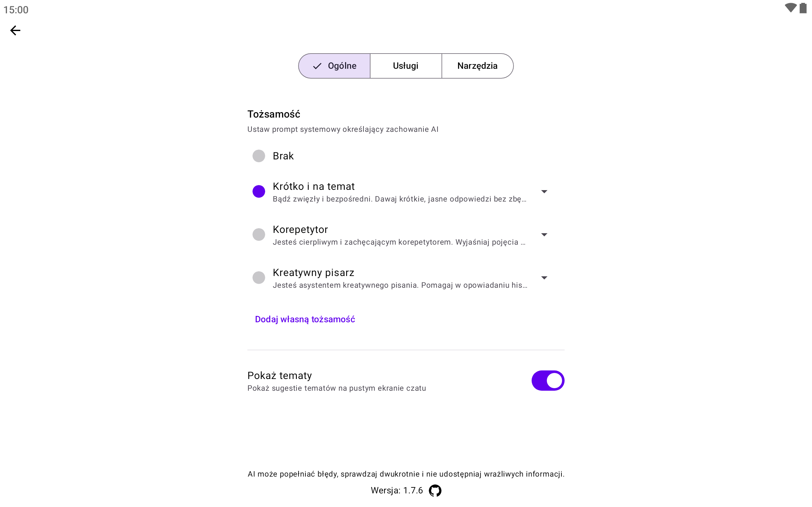
Task: Tap the battery status icon
Action: tap(803, 8)
